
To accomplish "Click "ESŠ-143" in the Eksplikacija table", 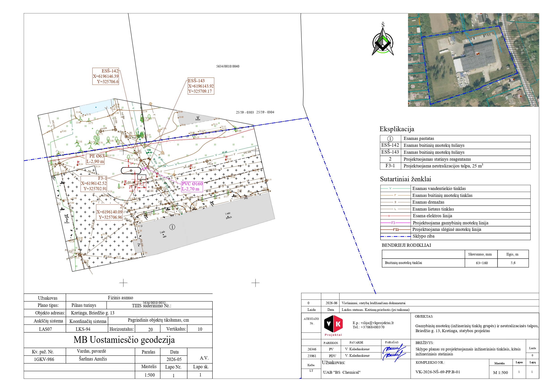I will (x=390, y=152).
